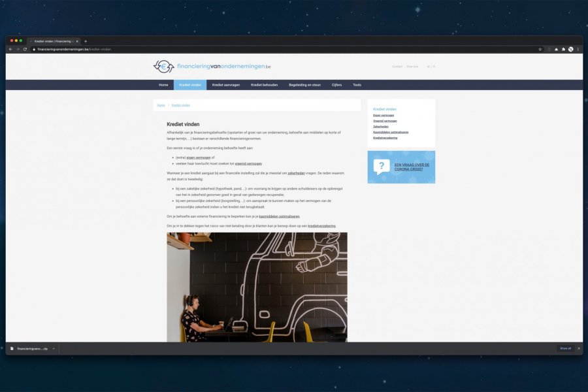Viewport: 588px width, 392px height.
Task: Open a new tab with plus icon
Action: [86, 41]
